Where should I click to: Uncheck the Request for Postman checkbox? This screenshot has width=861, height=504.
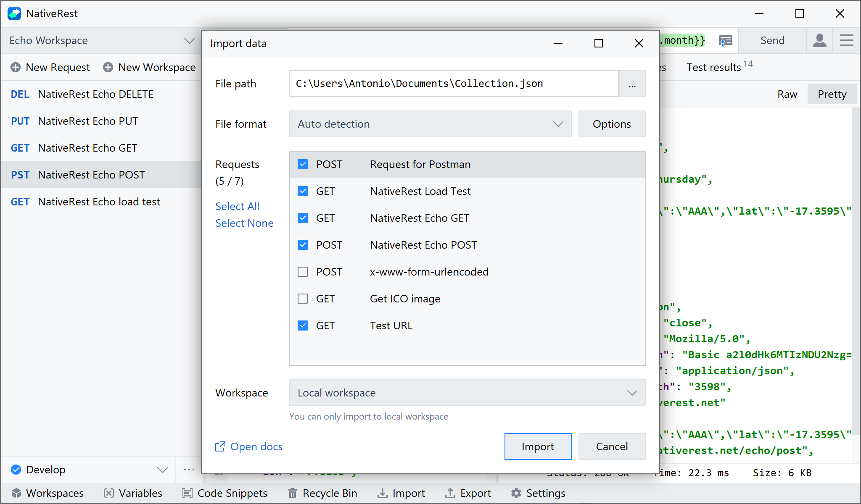tap(303, 164)
